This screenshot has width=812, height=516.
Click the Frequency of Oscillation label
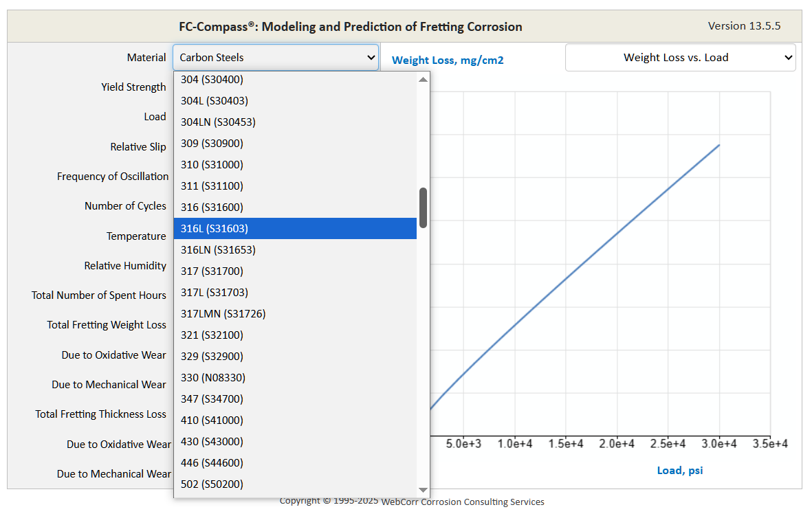(112, 177)
